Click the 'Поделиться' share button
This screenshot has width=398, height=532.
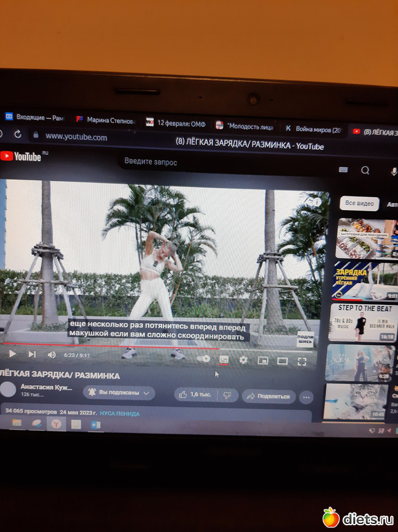pyautogui.click(x=268, y=397)
